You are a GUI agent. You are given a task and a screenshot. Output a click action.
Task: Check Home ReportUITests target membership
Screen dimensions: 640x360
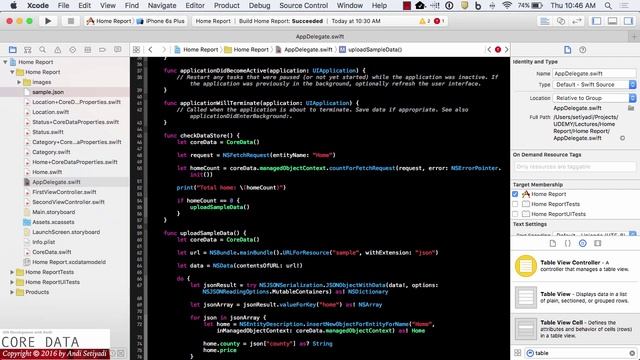[x=515, y=214]
